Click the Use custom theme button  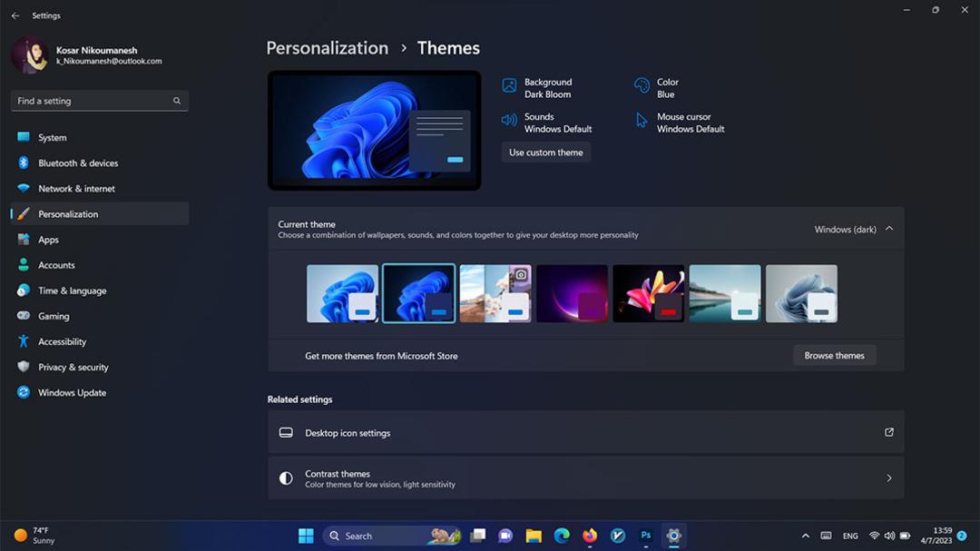pos(545,153)
